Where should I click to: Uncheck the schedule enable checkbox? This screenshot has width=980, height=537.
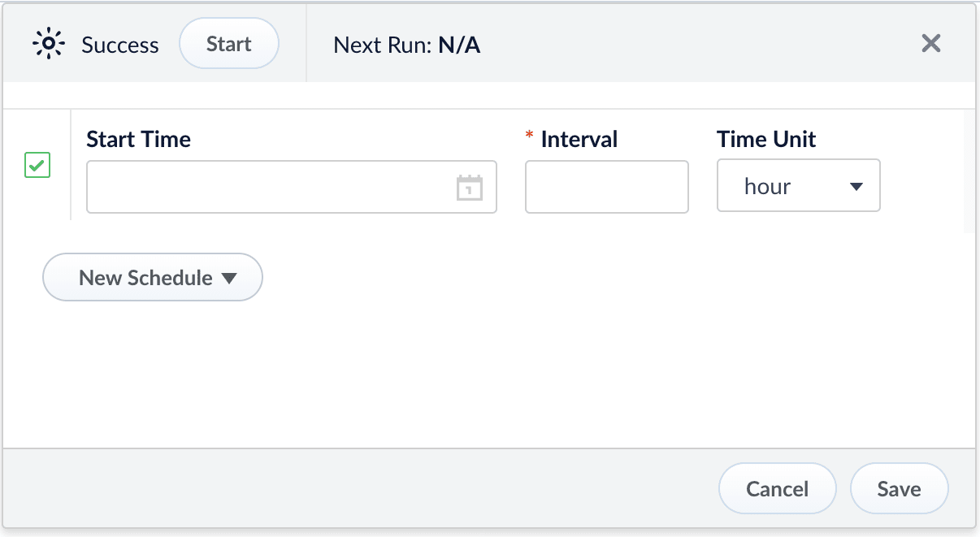coord(37,165)
